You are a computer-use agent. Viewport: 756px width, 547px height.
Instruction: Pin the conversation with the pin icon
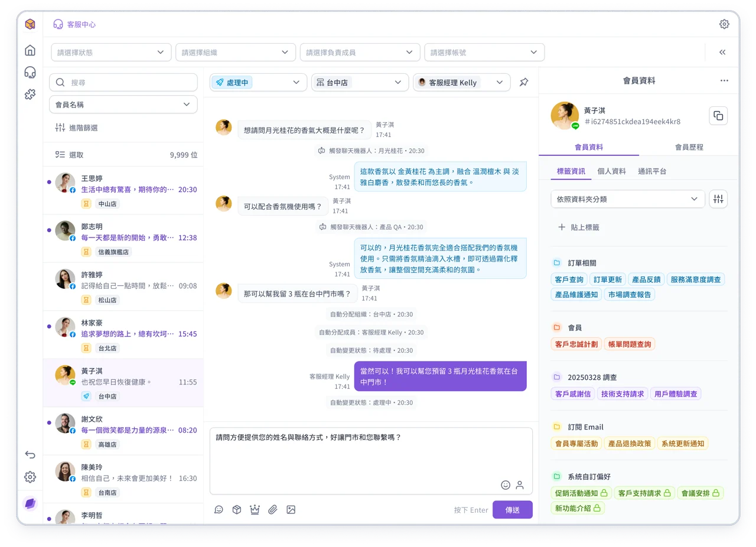point(524,82)
